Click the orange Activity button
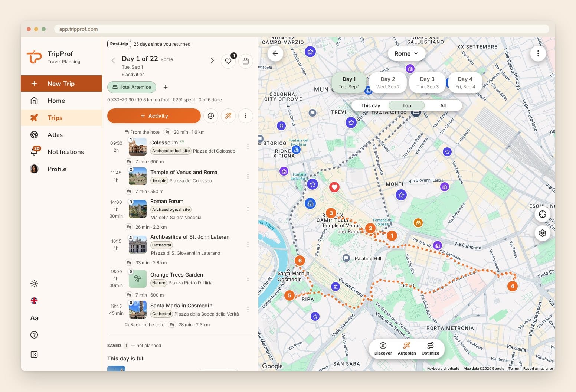 tap(154, 116)
